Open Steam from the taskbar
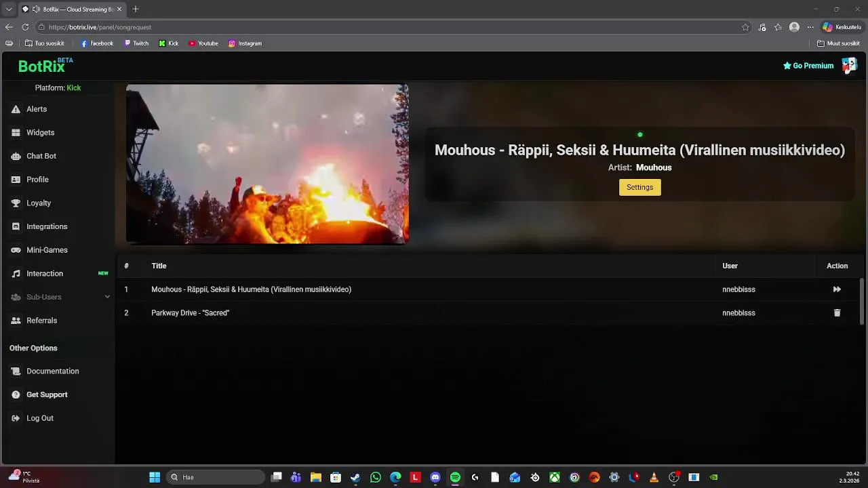Image resolution: width=868 pixels, height=488 pixels. coord(355,477)
